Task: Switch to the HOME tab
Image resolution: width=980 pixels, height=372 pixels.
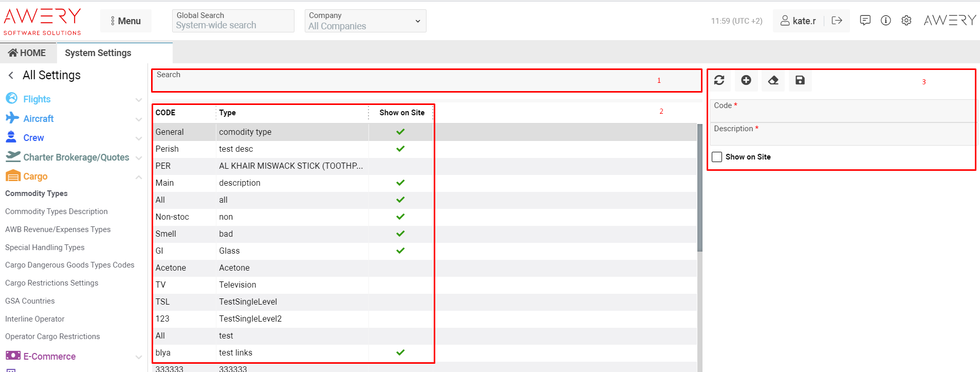Action: [28, 53]
